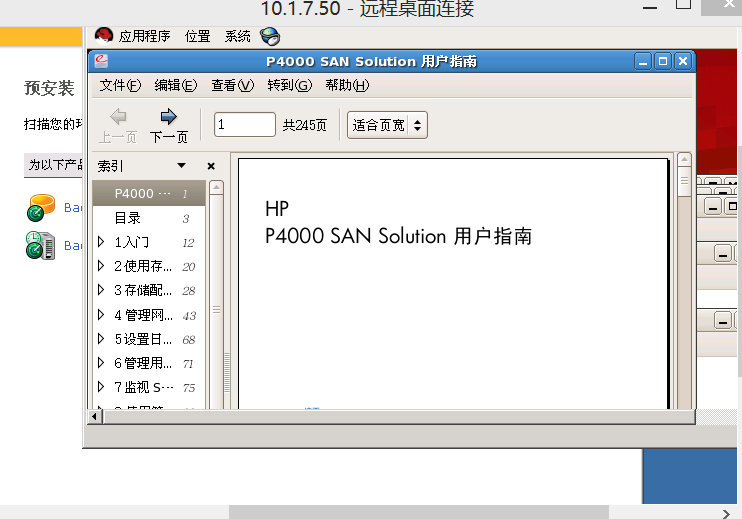Expand the 4管理网 chapter

[101, 315]
